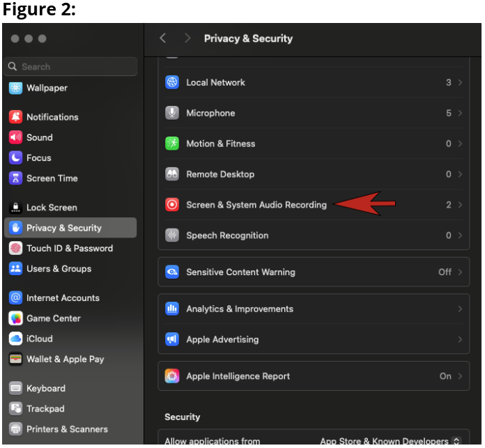
Task: Open the Game Center sidebar item
Action: pyautogui.click(x=53, y=318)
